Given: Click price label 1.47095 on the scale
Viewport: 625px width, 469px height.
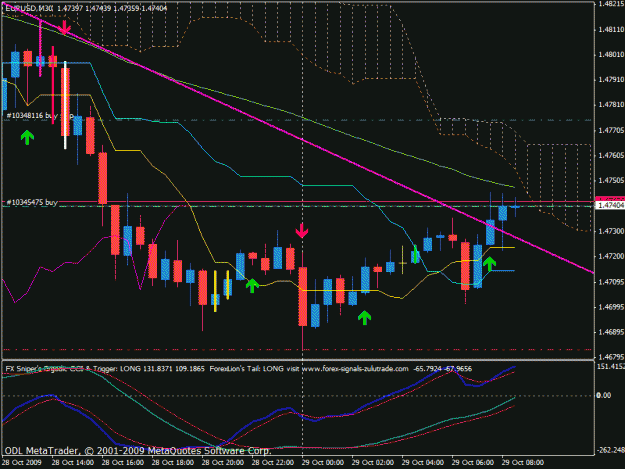Looking at the screenshot, I should tap(611, 282).
